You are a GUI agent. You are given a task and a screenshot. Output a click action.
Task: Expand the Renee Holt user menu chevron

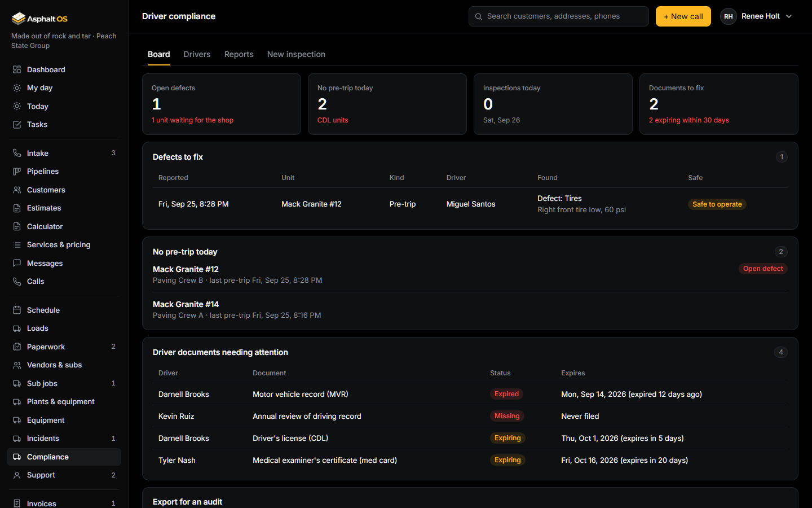click(x=789, y=16)
